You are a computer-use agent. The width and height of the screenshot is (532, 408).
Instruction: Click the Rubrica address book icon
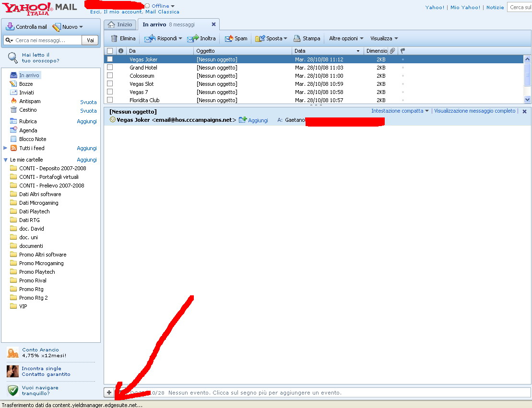[13, 121]
